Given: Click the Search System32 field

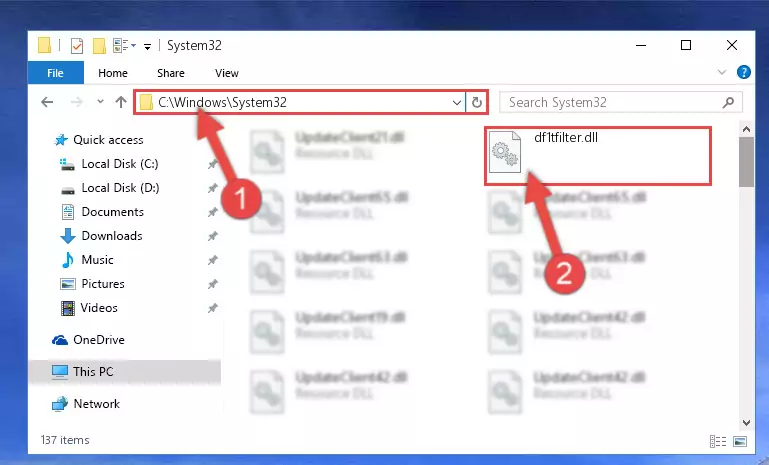Looking at the screenshot, I should click(x=621, y=102).
